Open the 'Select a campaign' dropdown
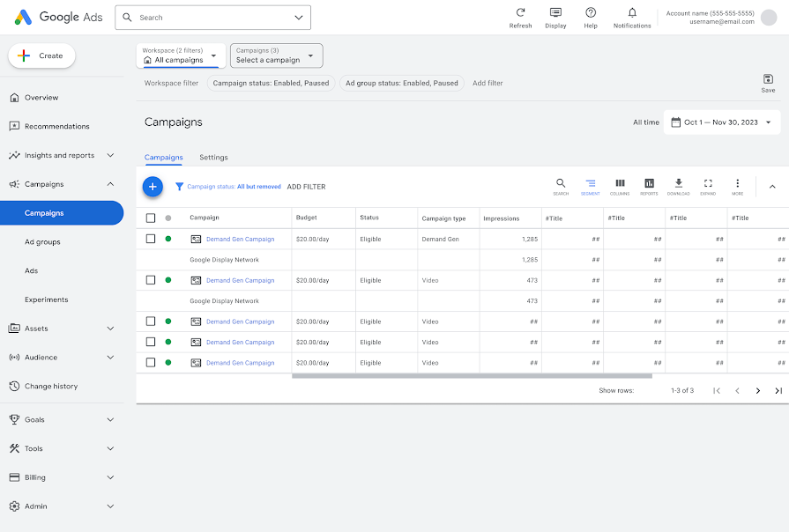The width and height of the screenshot is (789, 532). pos(276,55)
